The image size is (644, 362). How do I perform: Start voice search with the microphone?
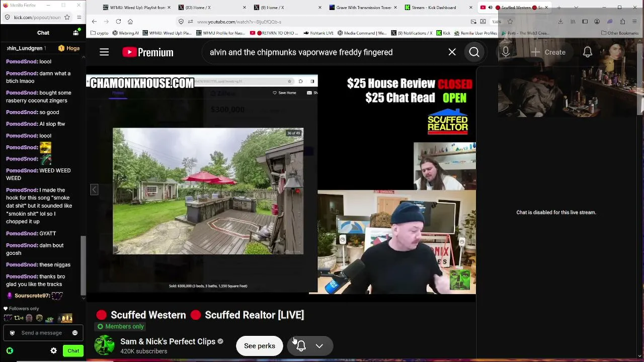coord(506,52)
